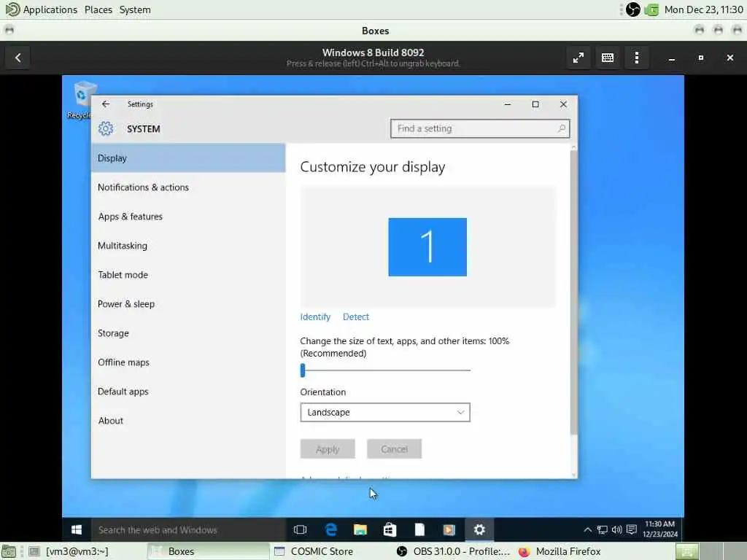
Task: Open the Places menu
Action: tap(98, 9)
